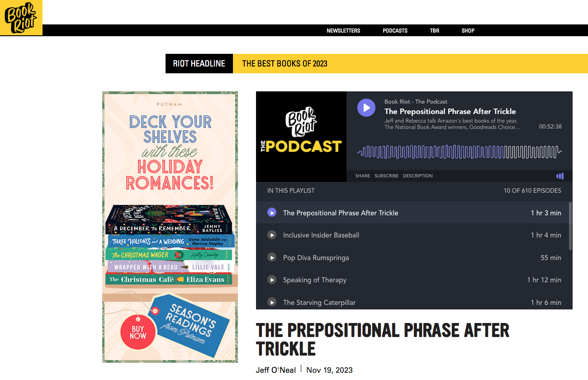Click the active episode play icon in playlist
Image resolution: width=588 pixels, height=380 pixels.
click(272, 213)
